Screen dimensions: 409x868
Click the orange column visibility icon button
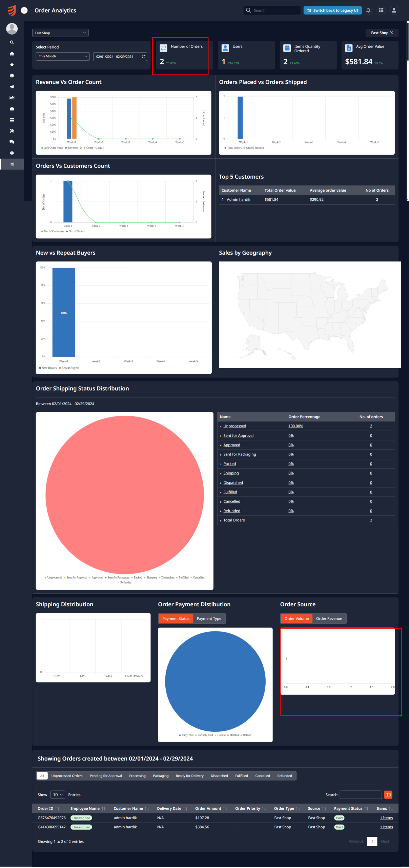[388, 795]
